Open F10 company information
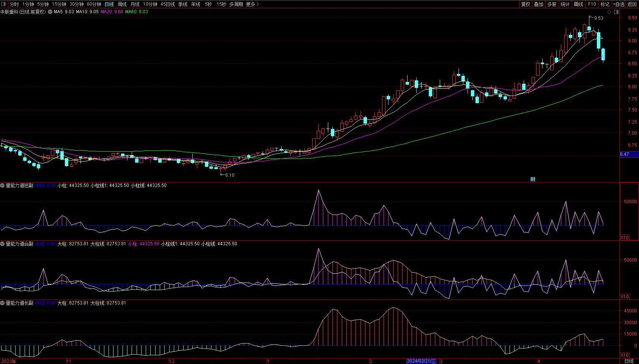Viewport: 639px width, 364px height. tap(592, 4)
